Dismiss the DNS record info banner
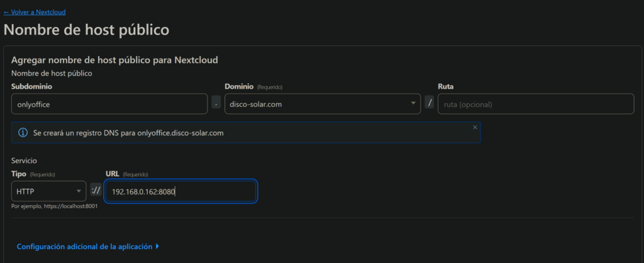644x263 pixels. pos(475,127)
